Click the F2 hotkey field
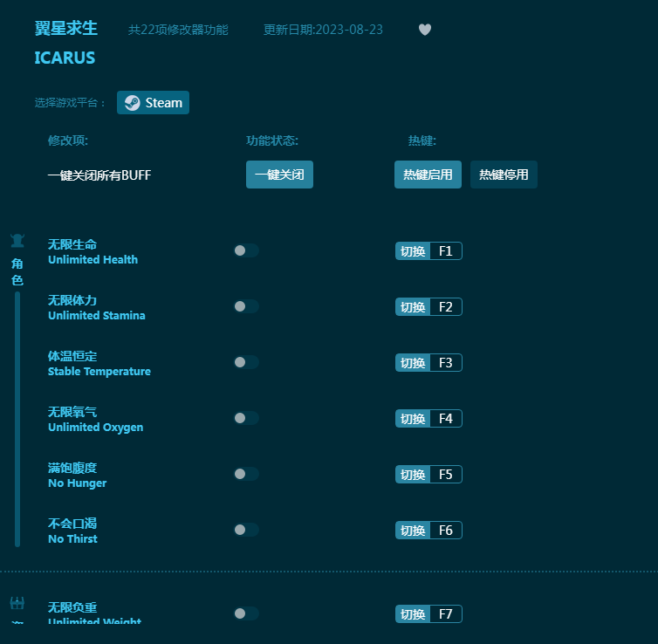Viewport: 658px width, 644px height. [x=446, y=306]
